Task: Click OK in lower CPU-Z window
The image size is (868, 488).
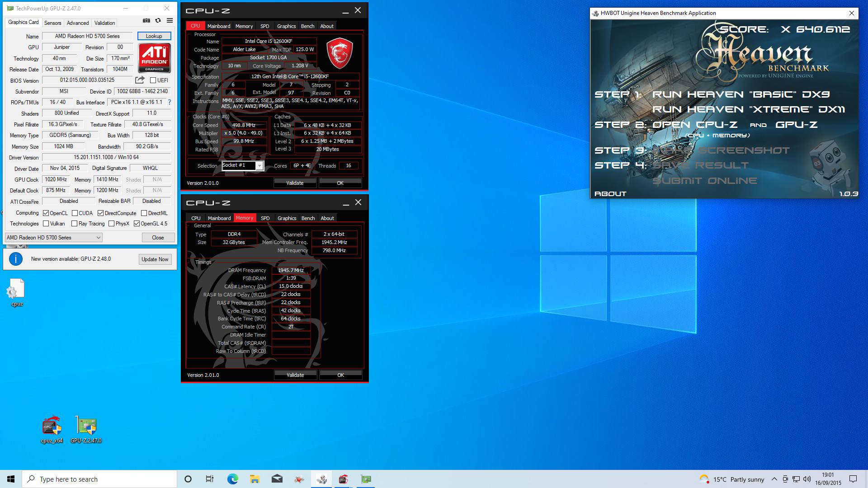Action: pyautogui.click(x=340, y=375)
